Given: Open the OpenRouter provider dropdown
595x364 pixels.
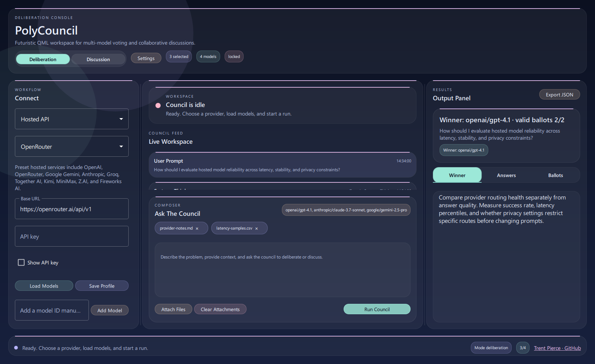Looking at the screenshot, I should coord(72,146).
